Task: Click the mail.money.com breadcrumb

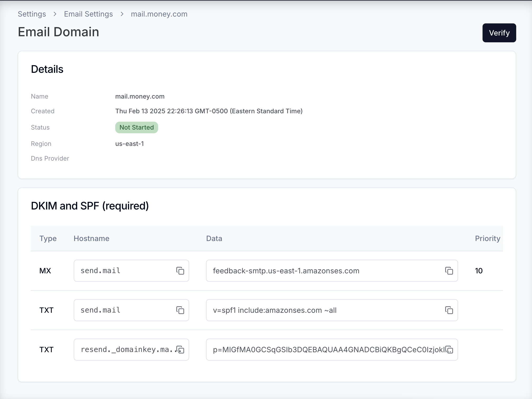Action: pyautogui.click(x=159, y=14)
